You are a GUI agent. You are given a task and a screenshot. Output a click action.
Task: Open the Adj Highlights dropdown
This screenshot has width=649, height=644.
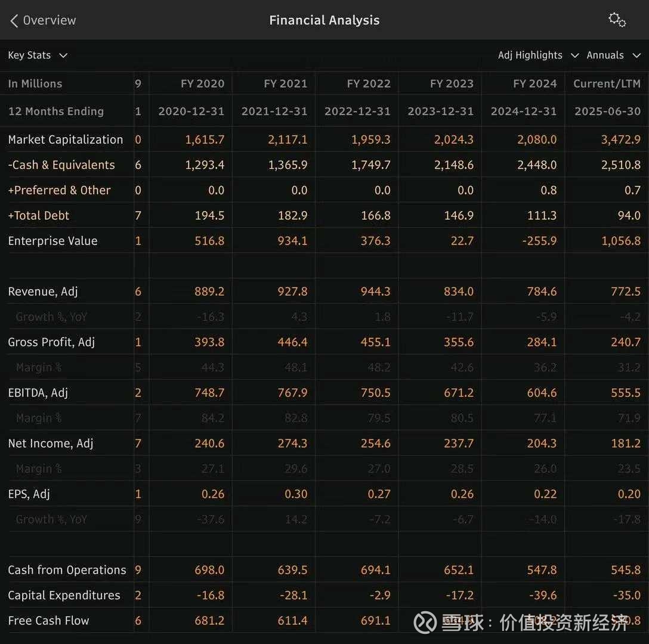click(538, 55)
